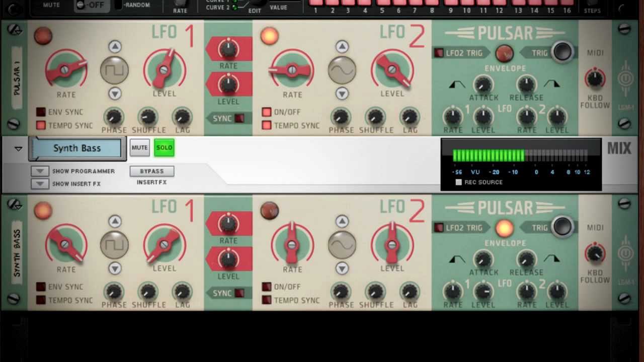Click the red center Level knob on Synth Bass Pulsar
The width and height of the screenshot is (644, 362).
coord(228,259)
